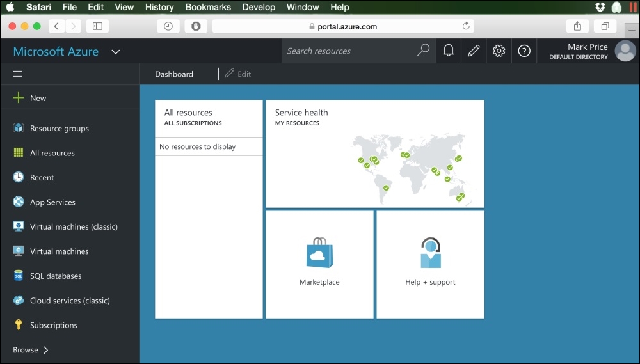Click 'ALL SUBSCRIPTIONS' subtitle

coord(193,123)
